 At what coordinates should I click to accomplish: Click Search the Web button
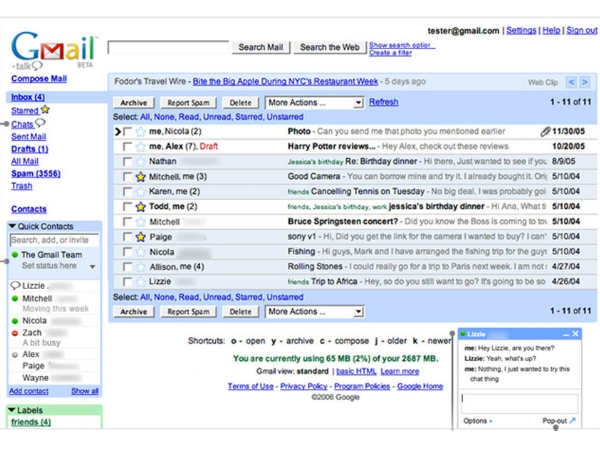pos(330,47)
